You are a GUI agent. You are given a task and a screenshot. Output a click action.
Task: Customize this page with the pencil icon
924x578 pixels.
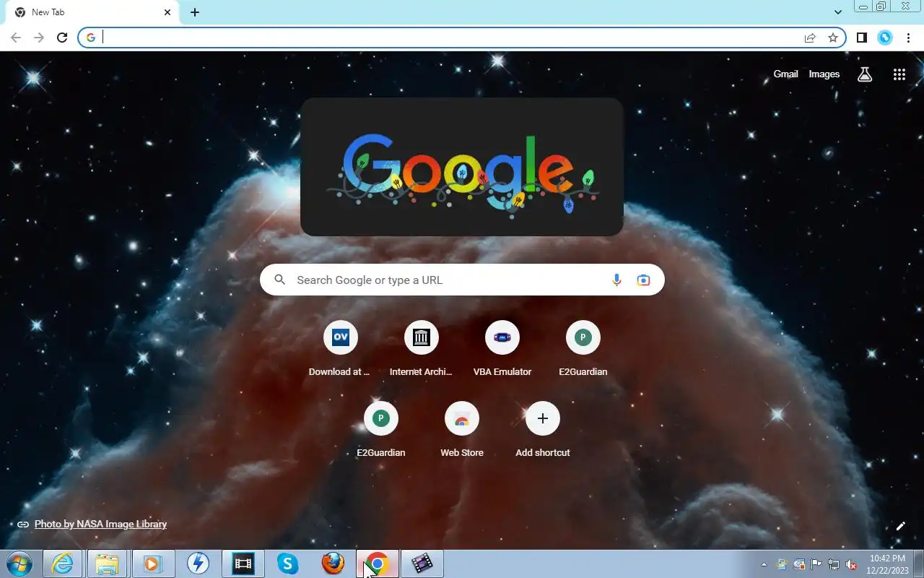tap(900, 526)
